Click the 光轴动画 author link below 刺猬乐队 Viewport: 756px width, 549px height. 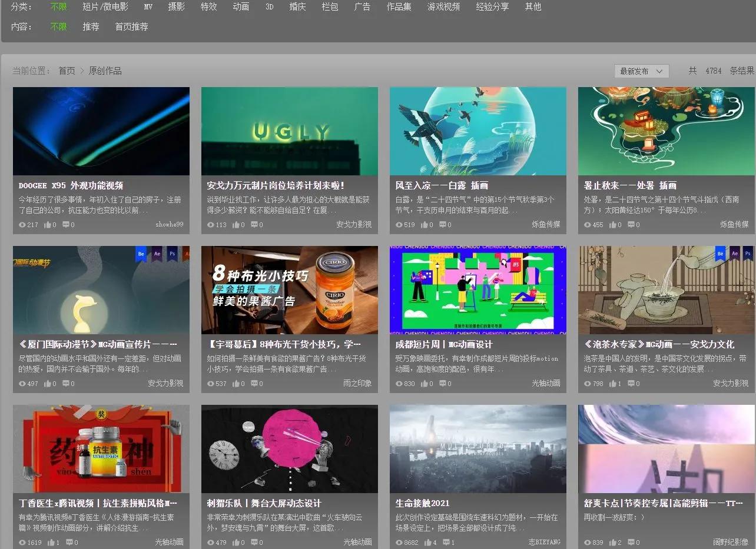pyautogui.click(x=358, y=542)
